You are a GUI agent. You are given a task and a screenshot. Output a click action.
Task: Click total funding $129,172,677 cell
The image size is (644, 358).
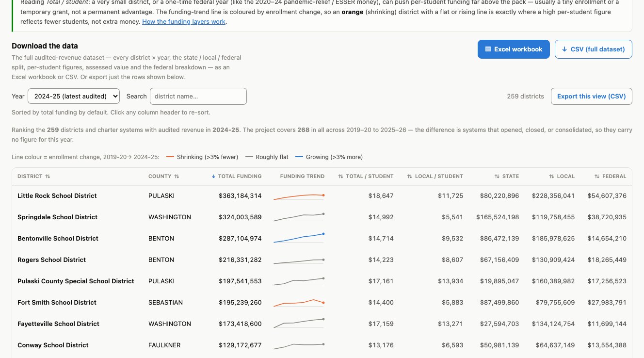pos(240,345)
